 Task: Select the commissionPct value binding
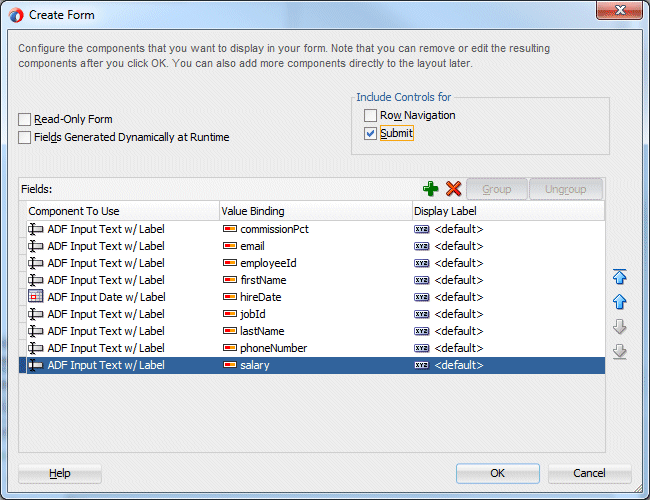[315, 229]
